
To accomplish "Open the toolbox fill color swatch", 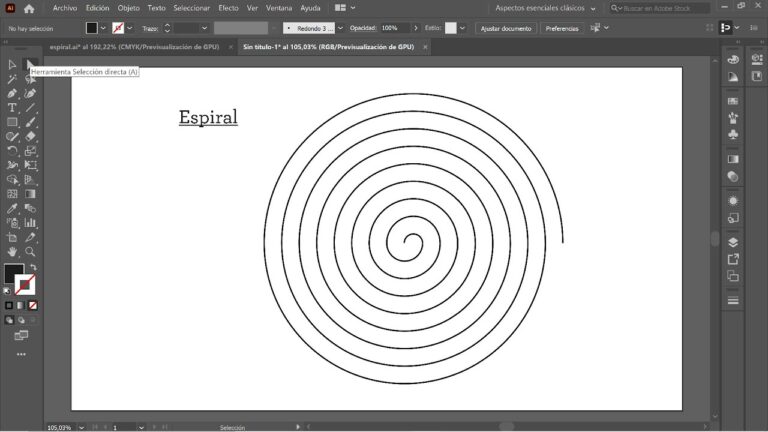I will click(x=14, y=273).
